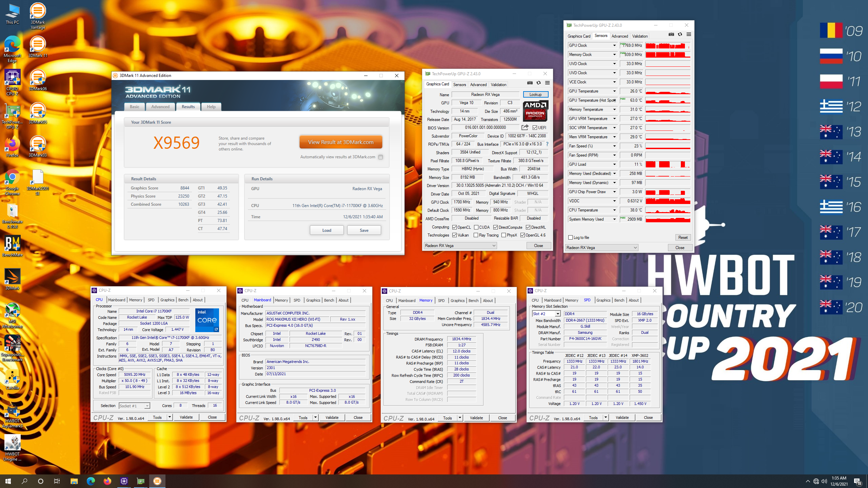Image resolution: width=868 pixels, height=488 pixels.
Task: Open Socket #1 selection dropdown in CPU-Z
Action: (x=134, y=406)
